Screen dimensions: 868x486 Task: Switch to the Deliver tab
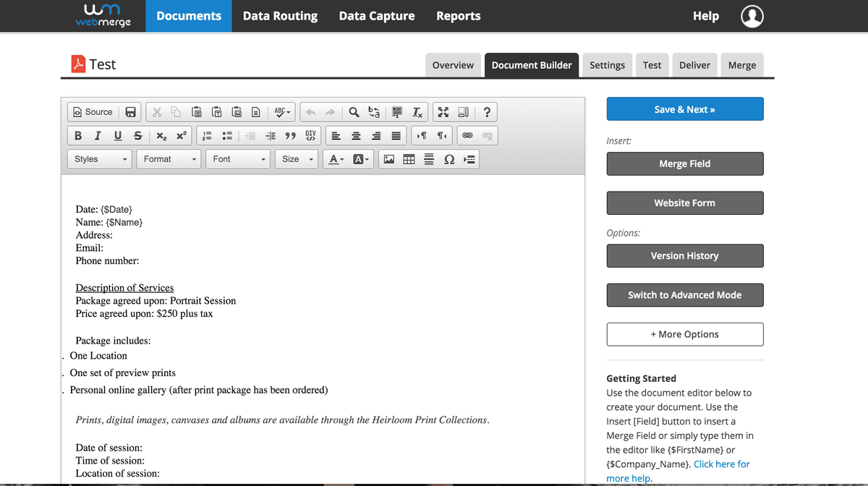[694, 65]
